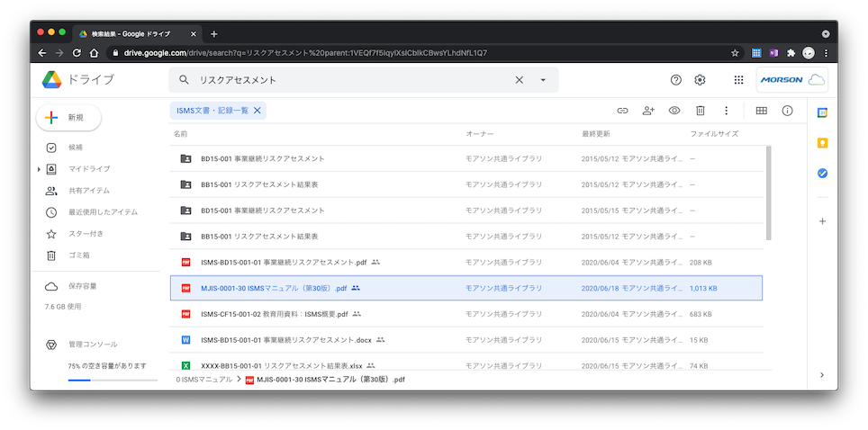Viewport: 868px width, 430px height.
Task: Switch to grid layout view
Action: (761, 111)
